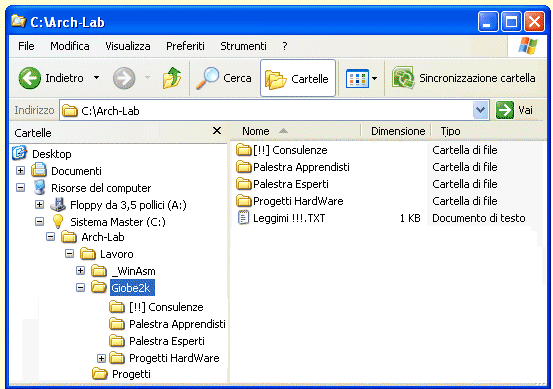Expand the Documenti tree node
553x389 pixels.
[x=20, y=171]
